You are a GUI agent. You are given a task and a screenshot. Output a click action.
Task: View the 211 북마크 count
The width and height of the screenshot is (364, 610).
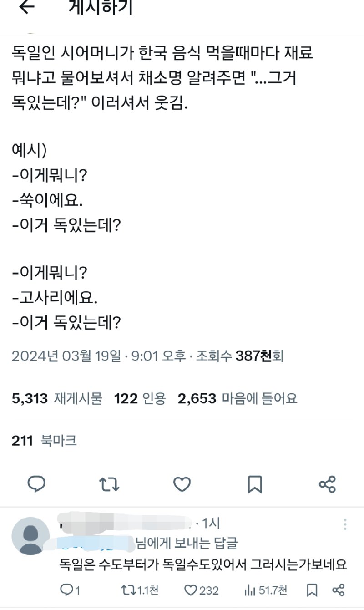point(44,440)
